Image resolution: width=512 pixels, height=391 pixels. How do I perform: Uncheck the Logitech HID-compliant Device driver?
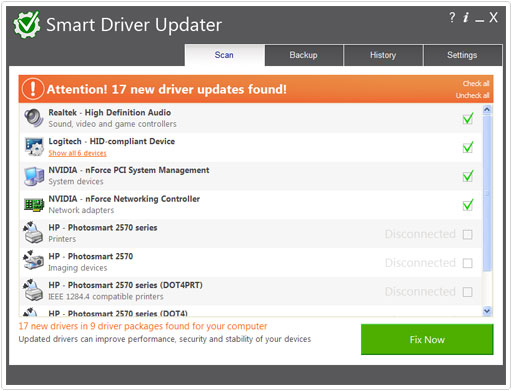tap(468, 147)
